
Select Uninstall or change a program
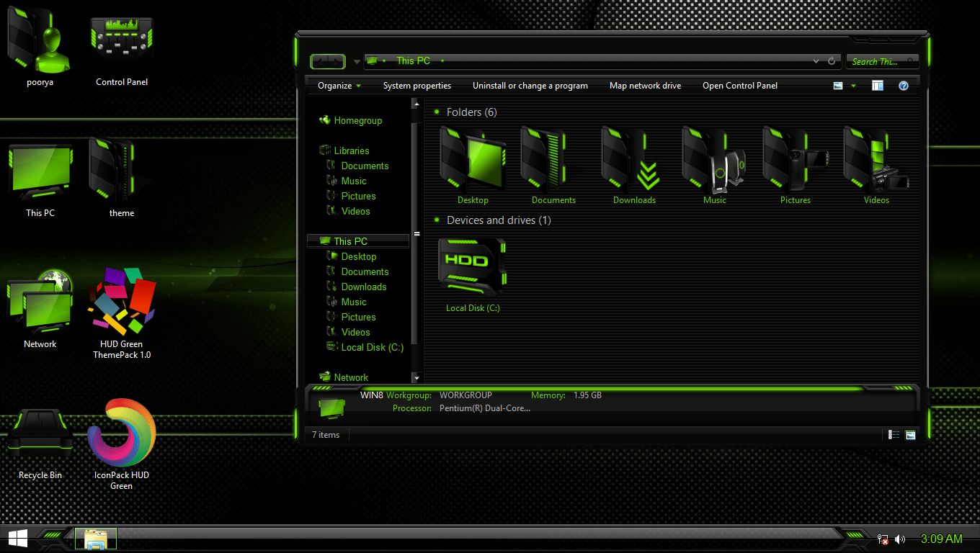coord(530,85)
